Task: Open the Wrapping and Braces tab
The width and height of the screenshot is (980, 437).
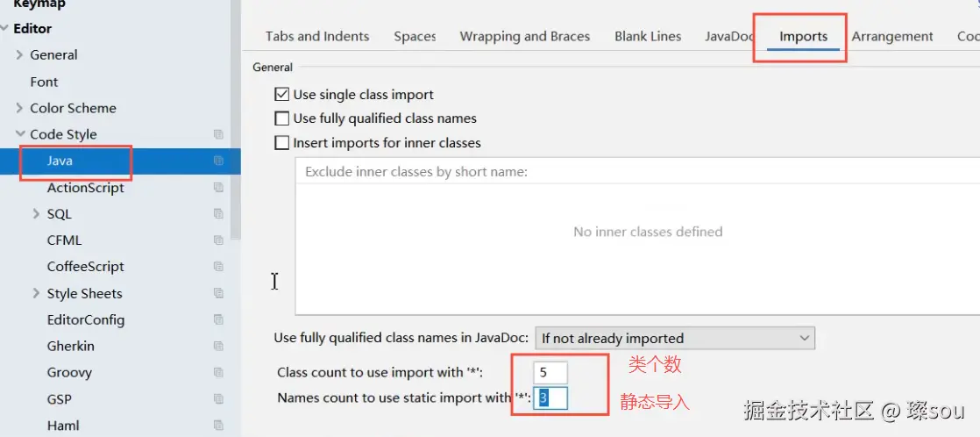Action: pyautogui.click(x=525, y=36)
